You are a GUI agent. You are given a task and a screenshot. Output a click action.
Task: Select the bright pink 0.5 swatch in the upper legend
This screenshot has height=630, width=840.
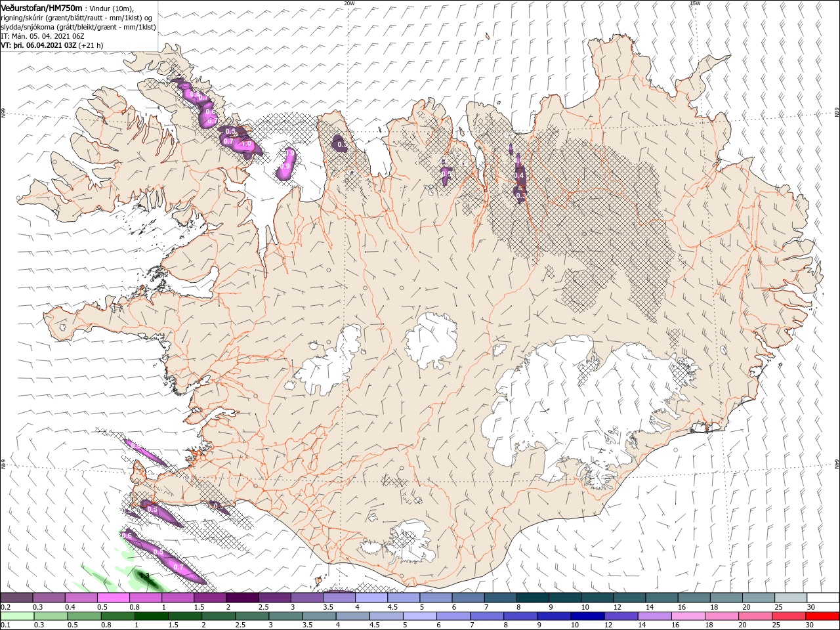(x=114, y=598)
